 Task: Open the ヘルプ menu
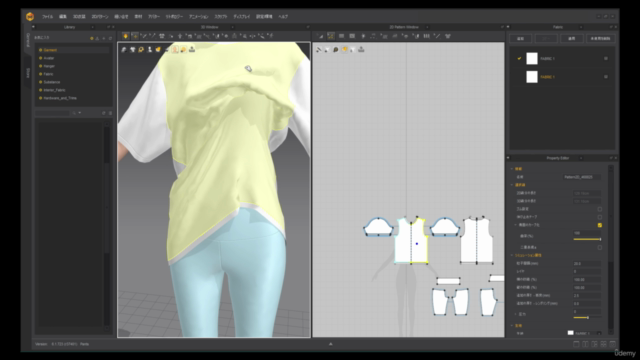tap(283, 17)
